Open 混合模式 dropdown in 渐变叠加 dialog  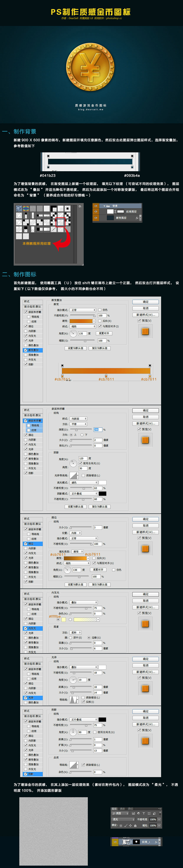83,310
